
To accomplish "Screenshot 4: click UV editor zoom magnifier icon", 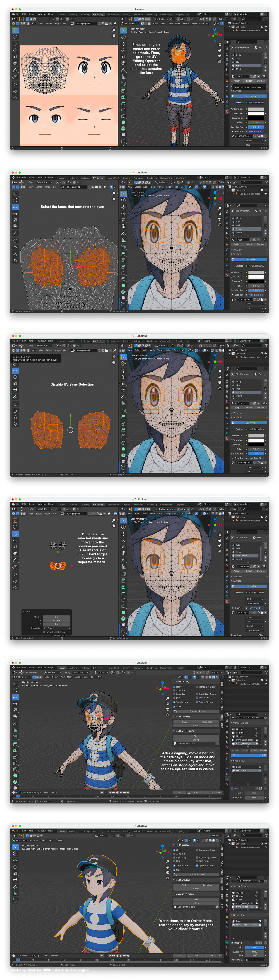I will [x=114, y=520].
